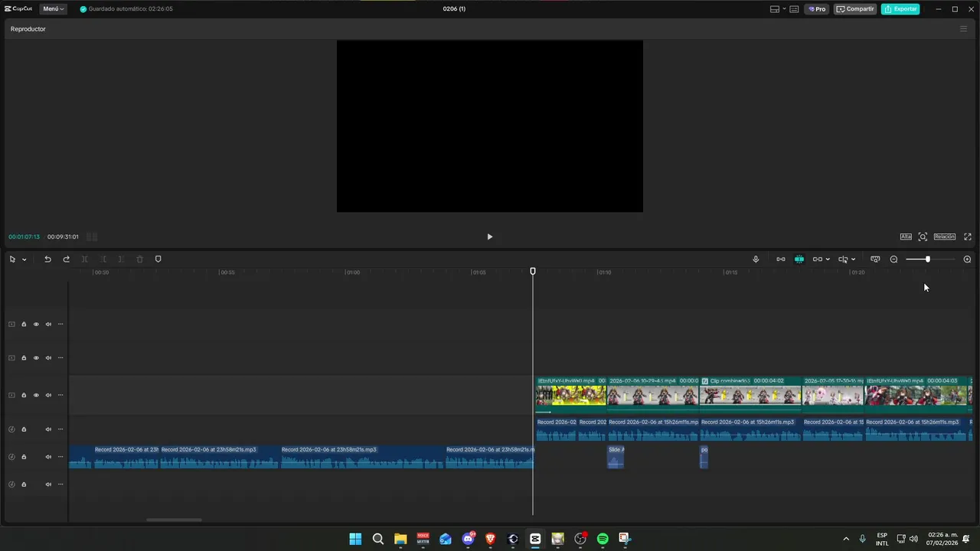The height and width of the screenshot is (551, 980).
Task: Mute the topmost video track
Action: point(48,324)
